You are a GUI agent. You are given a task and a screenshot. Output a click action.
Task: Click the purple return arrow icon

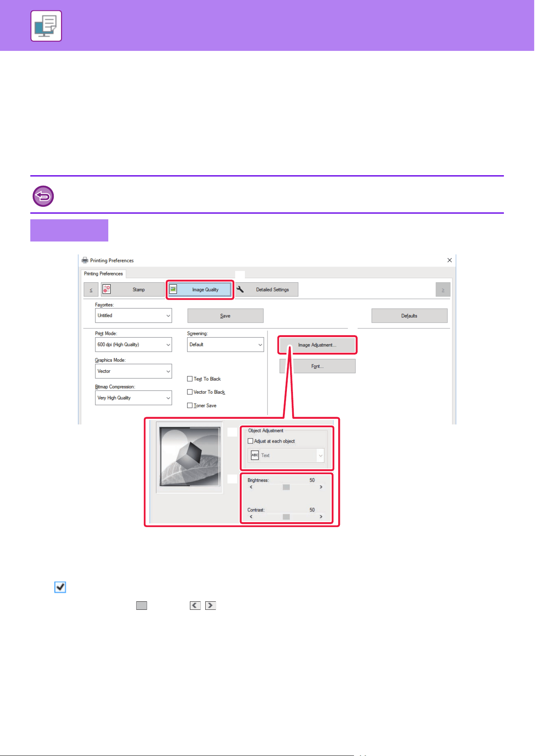[43, 196]
